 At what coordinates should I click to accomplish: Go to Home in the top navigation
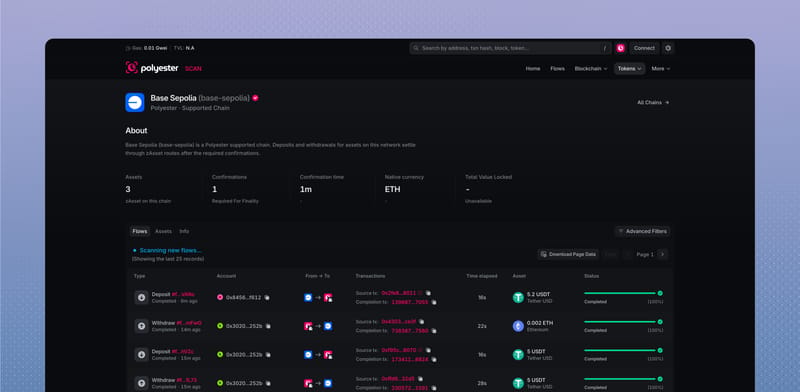tap(533, 68)
